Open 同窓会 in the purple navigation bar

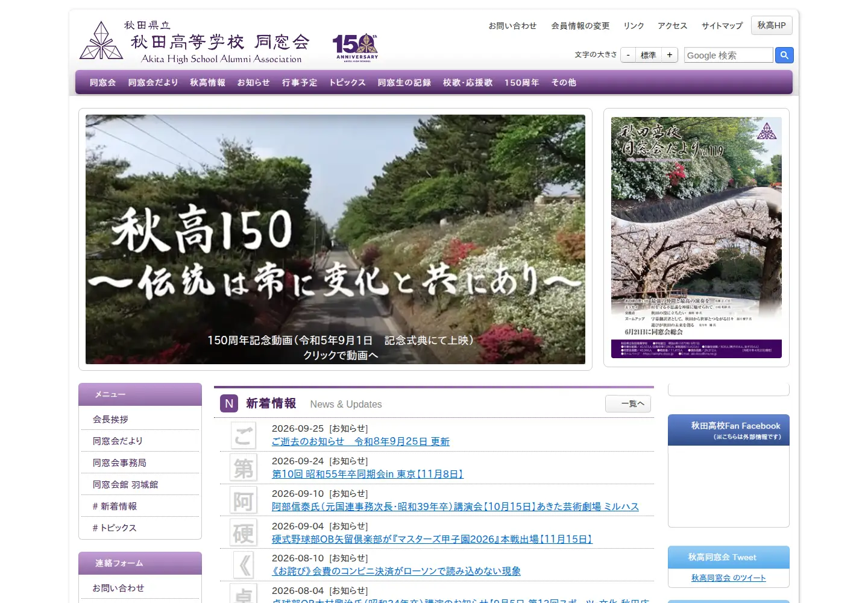coord(102,83)
